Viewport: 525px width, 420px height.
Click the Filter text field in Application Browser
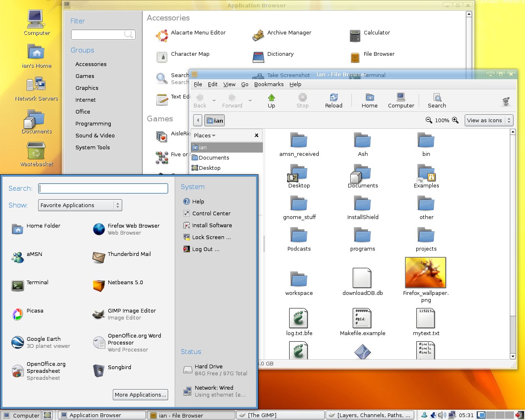pos(103,34)
